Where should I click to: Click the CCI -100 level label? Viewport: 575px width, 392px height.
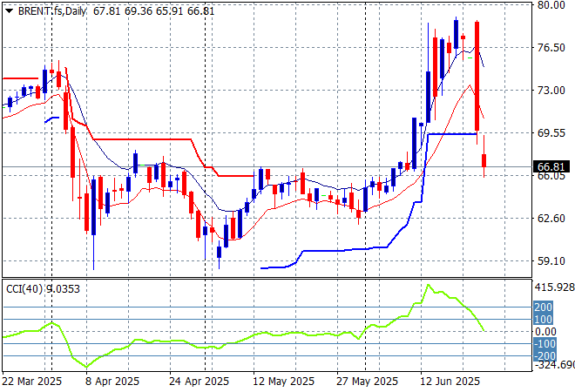click(x=545, y=343)
